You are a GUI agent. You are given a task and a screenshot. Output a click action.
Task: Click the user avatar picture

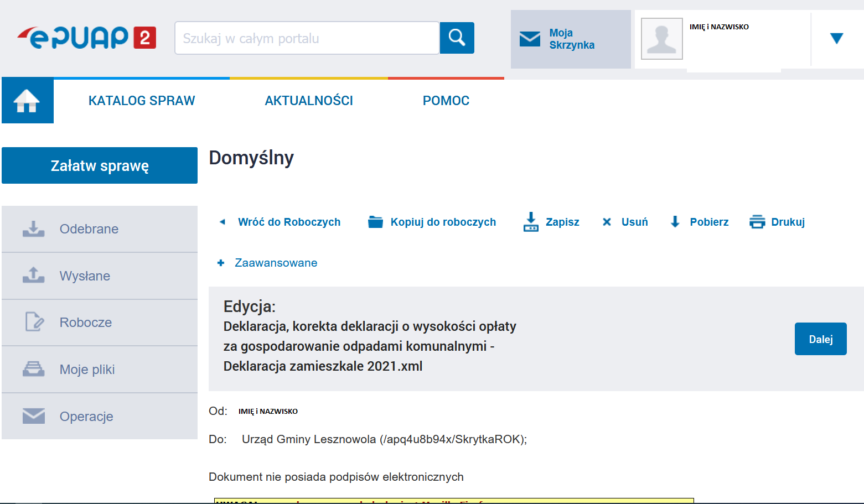(661, 39)
